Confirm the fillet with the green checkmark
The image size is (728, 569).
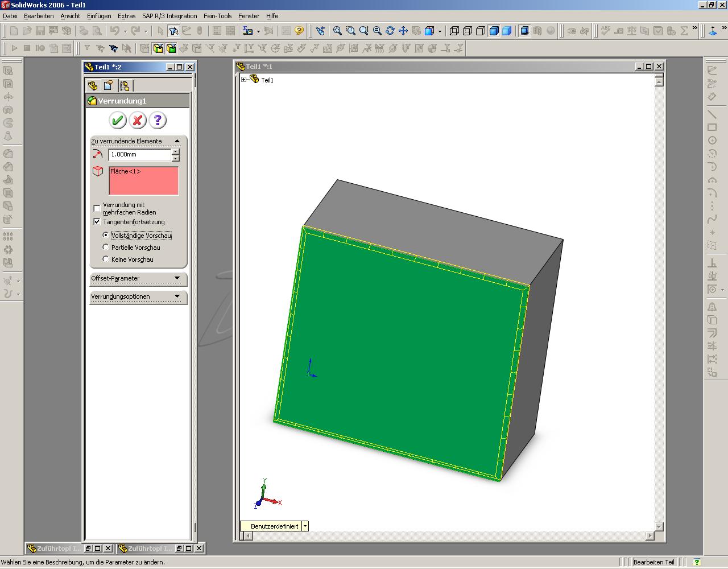coord(118,120)
